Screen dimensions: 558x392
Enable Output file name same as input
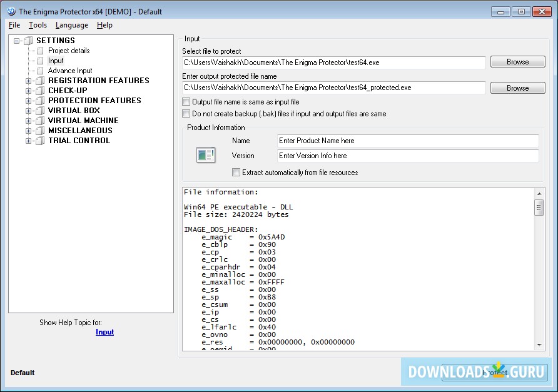[x=186, y=101]
